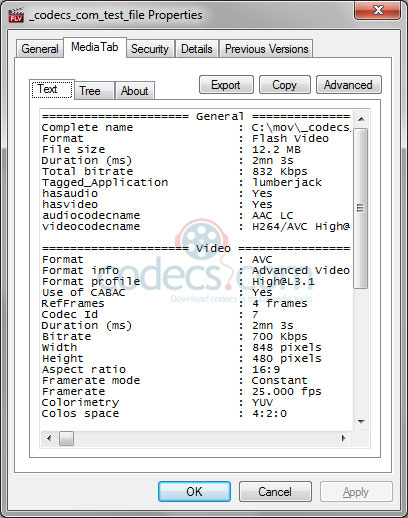Open the Details tab
Screen dimensions: 408x518
[x=197, y=49]
